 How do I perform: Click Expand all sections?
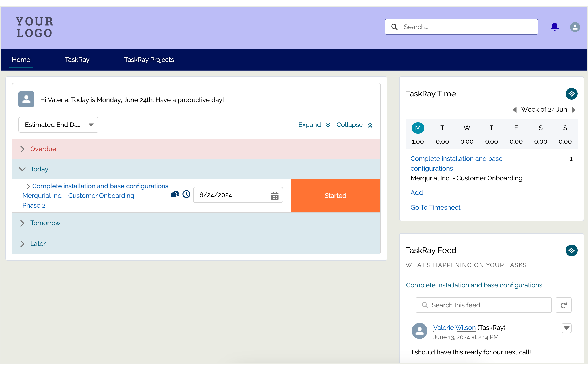pos(314,125)
